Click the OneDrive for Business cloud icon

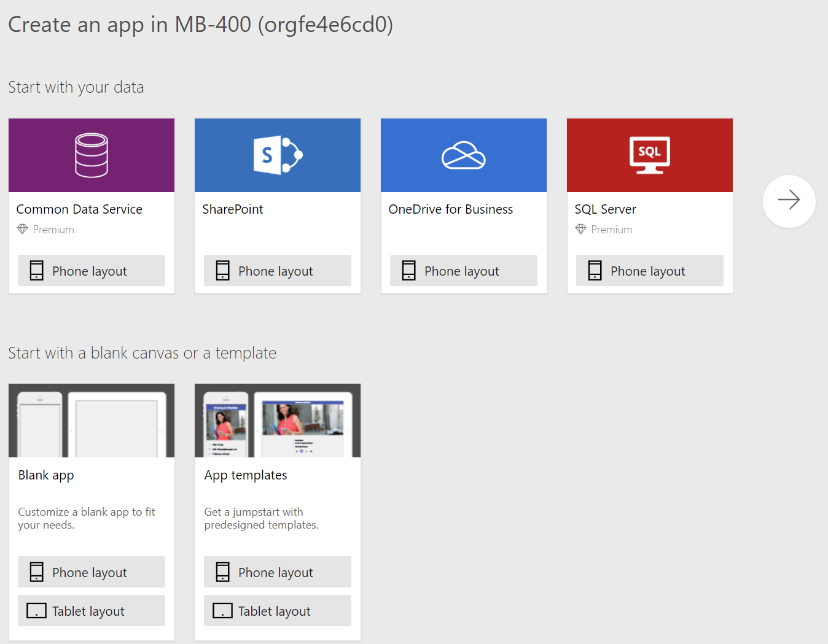[x=464, y=155]
